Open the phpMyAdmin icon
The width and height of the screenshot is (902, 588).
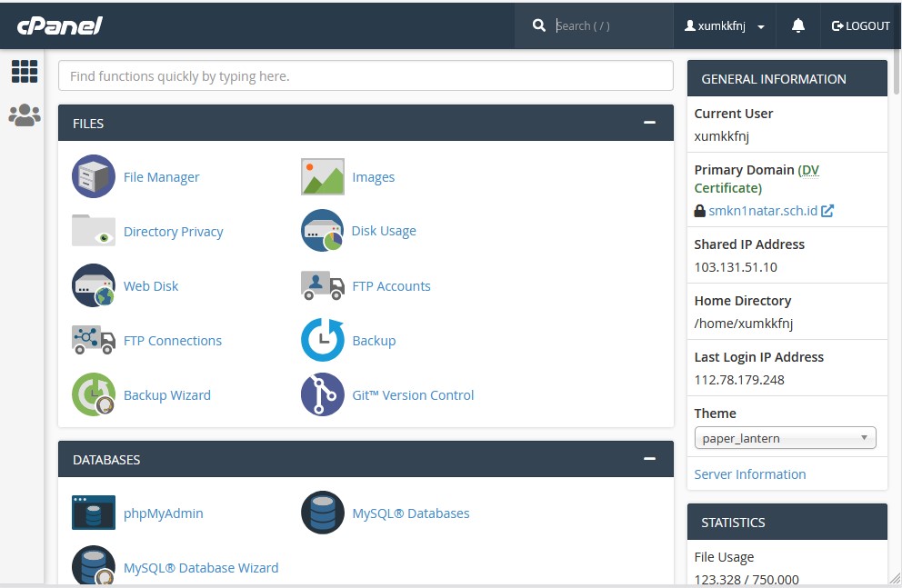[x=93, y=513]
